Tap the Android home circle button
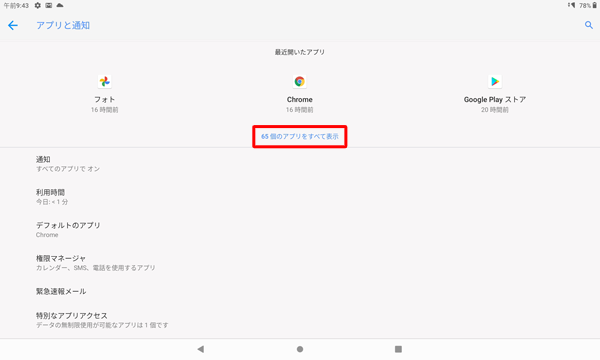The width and height of the screenshot is (600, 360). click(300, 349)
